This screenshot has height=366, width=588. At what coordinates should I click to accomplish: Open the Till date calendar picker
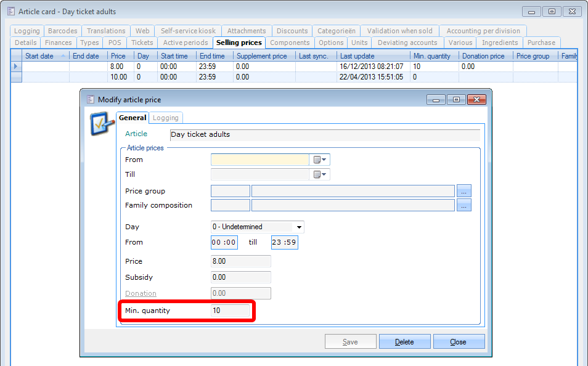tap(320, 174)
